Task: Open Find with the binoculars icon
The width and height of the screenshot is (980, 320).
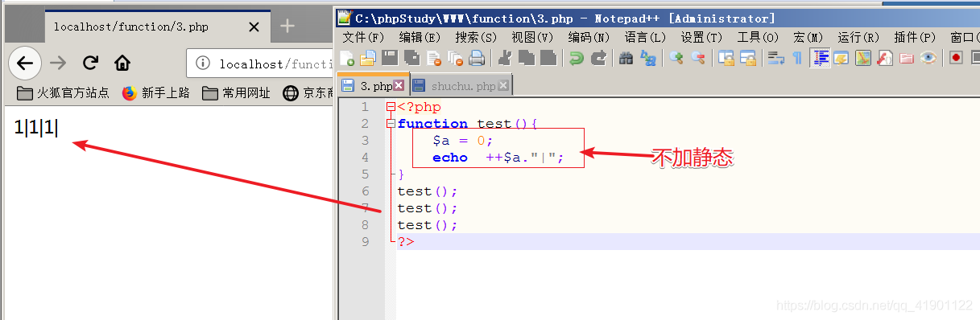Action: pyautogui.click(x=626, y=58)
